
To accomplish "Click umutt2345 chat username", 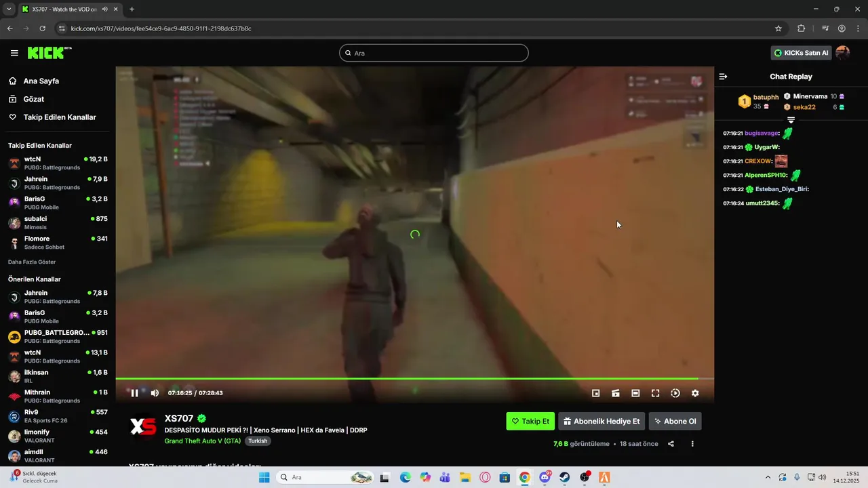I will [762, 203].
